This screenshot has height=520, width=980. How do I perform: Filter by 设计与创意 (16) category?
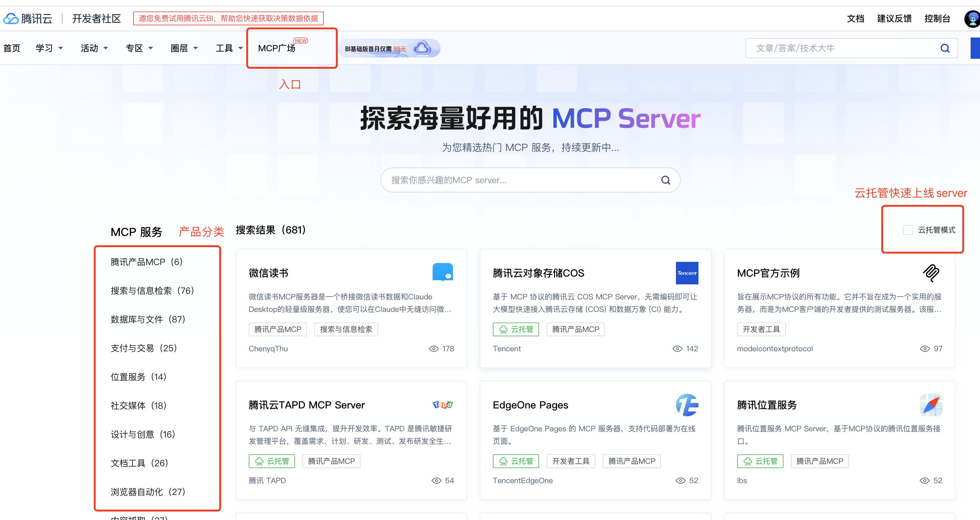click(x=143, y=434)
